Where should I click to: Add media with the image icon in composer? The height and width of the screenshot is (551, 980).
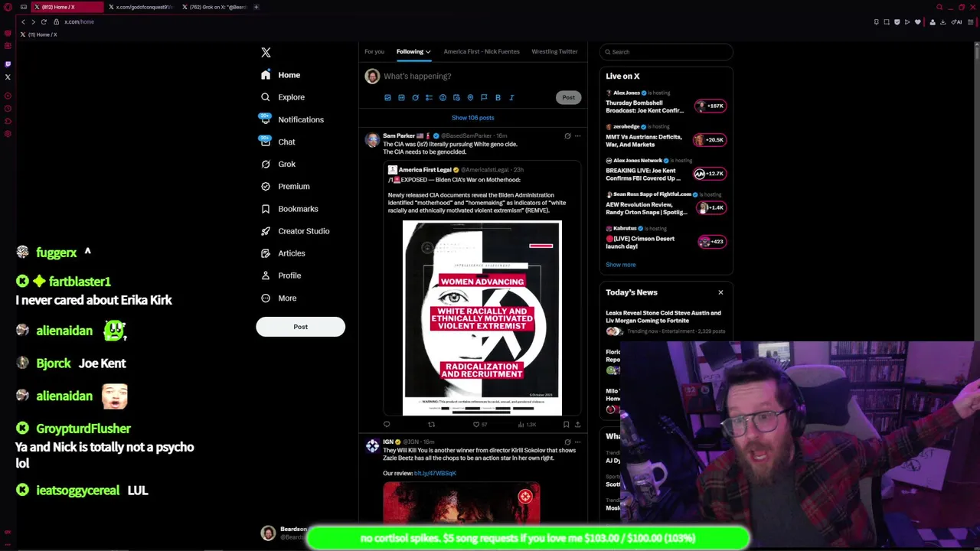point(387,97)
